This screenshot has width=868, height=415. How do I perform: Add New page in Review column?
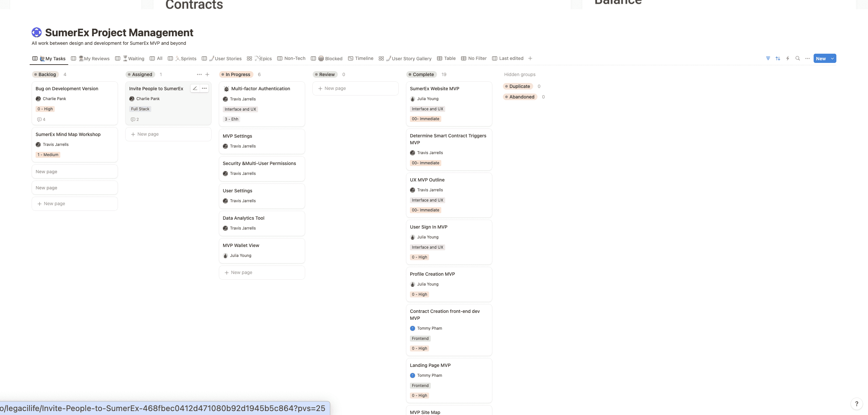point(335,88)
